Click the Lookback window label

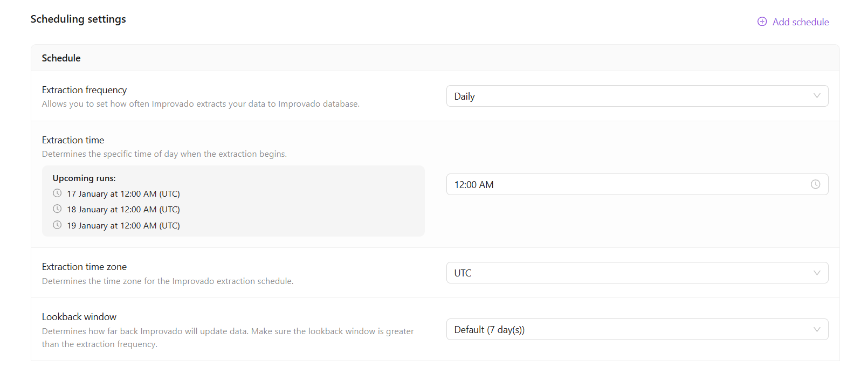click(x=79, y=317)
